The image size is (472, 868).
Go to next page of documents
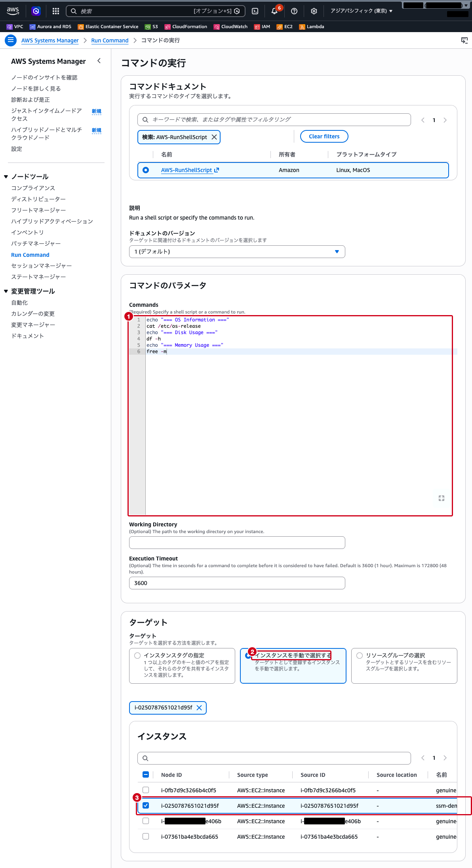pyautogui.click(x=445, y=120)
